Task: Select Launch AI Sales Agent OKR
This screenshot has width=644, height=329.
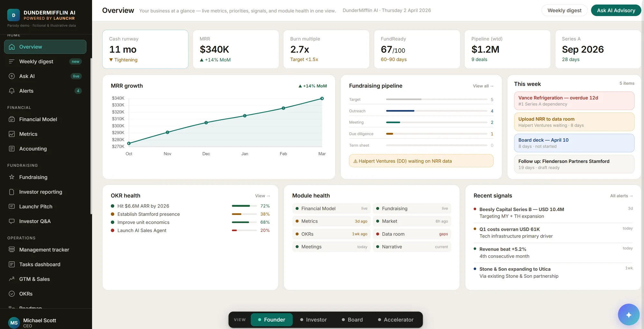Action: pyautogui.click(x=190, y=230)
